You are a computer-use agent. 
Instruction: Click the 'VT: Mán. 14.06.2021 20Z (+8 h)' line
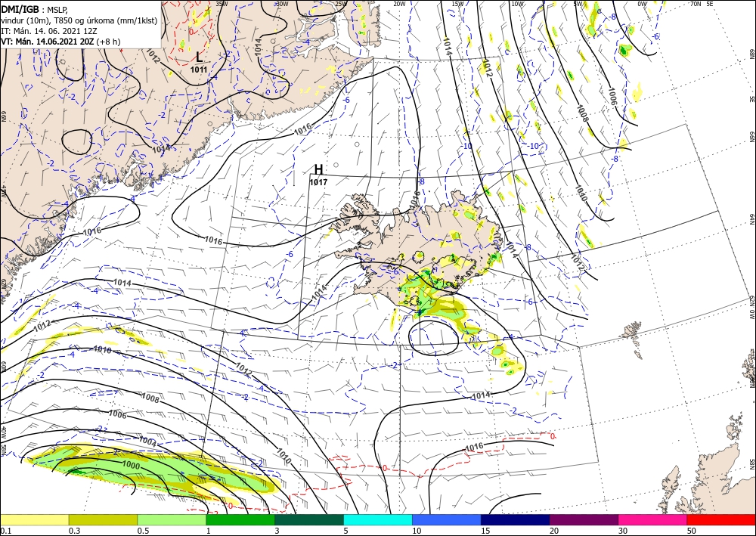point(60,42)
